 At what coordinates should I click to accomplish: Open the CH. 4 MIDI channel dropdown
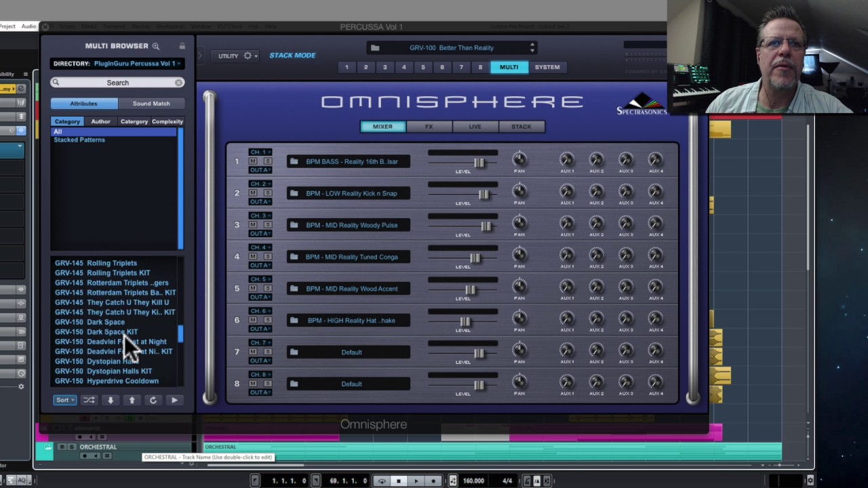coord(260,247)
